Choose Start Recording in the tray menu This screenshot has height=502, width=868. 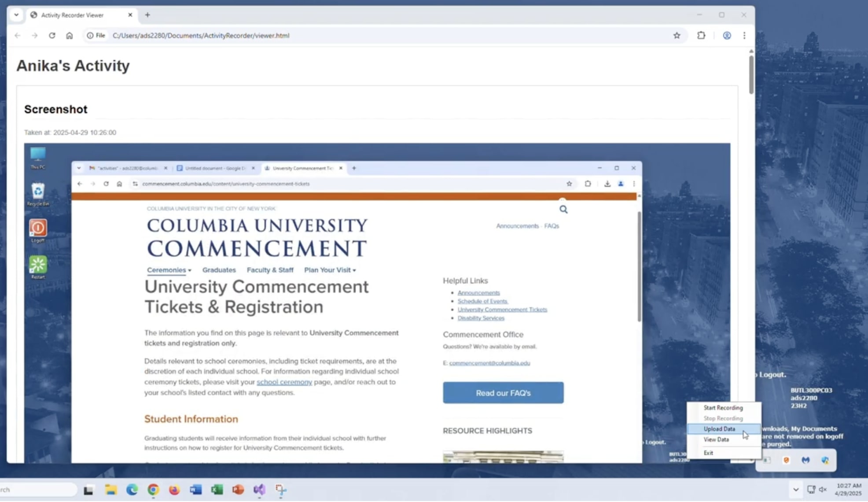pos(723,408)
